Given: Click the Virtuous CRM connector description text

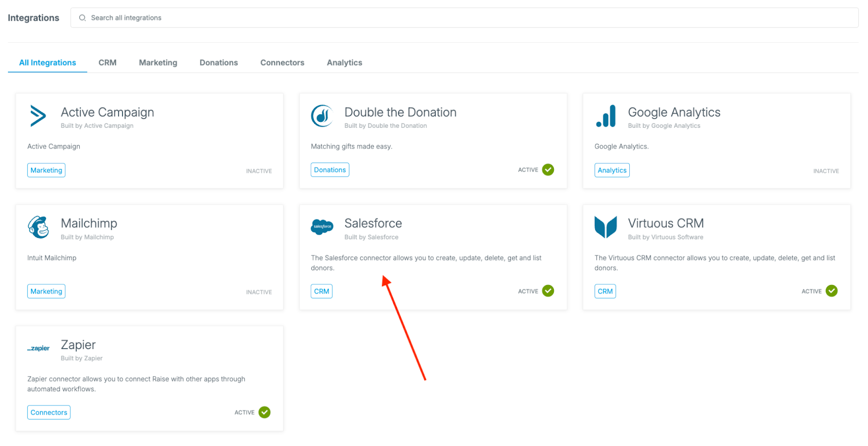Looking at the screenshot, I should pos(715,263).
